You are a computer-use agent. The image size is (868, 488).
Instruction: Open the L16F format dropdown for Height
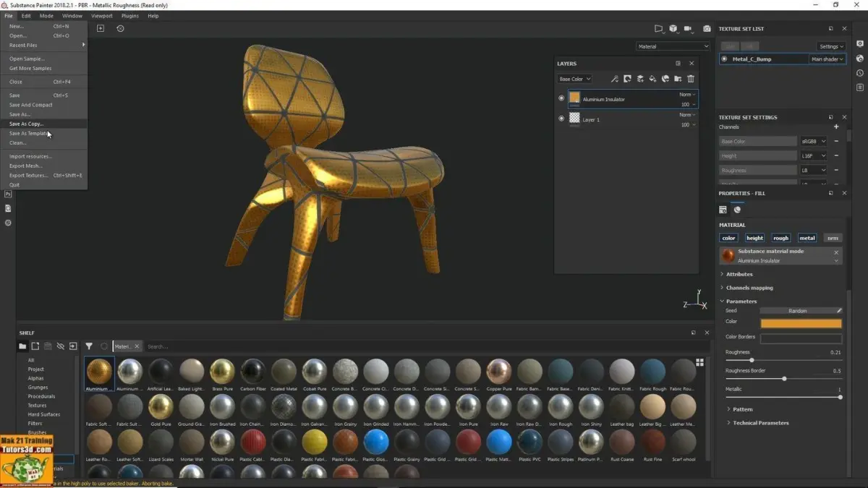(813, 155)
